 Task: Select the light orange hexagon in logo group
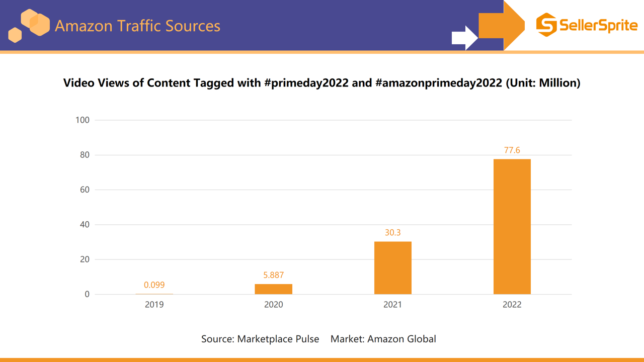pyautogui.click(x=28, y=19)
